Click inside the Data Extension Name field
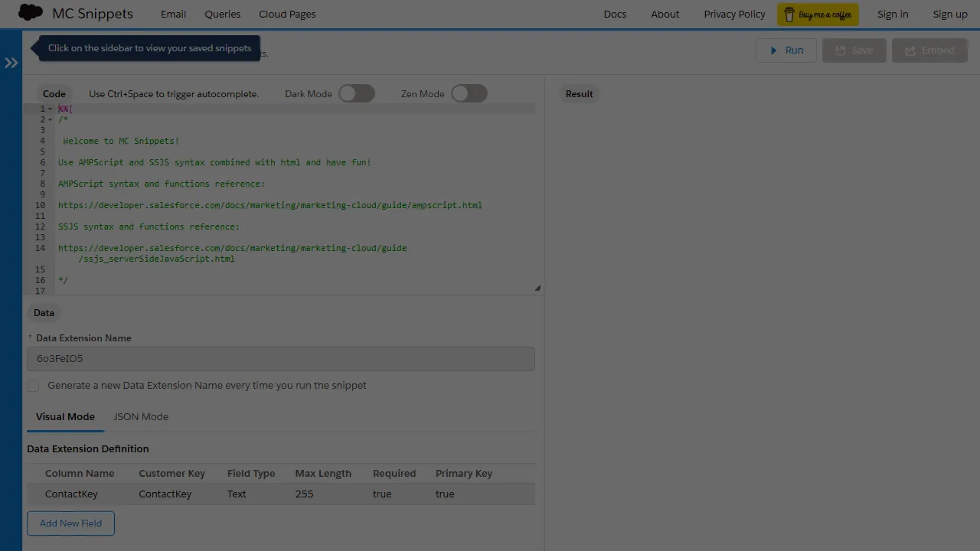 point(280,358)
